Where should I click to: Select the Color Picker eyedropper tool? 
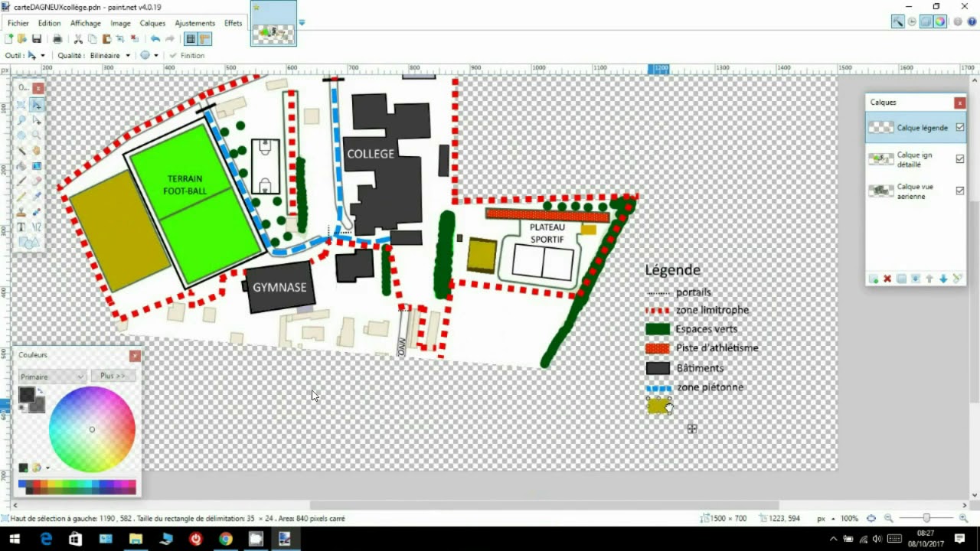(37, 196)
